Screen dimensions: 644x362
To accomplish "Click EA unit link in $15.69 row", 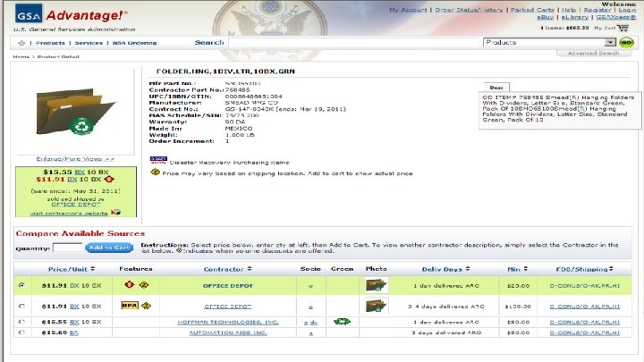I will [x=73, y=333].
